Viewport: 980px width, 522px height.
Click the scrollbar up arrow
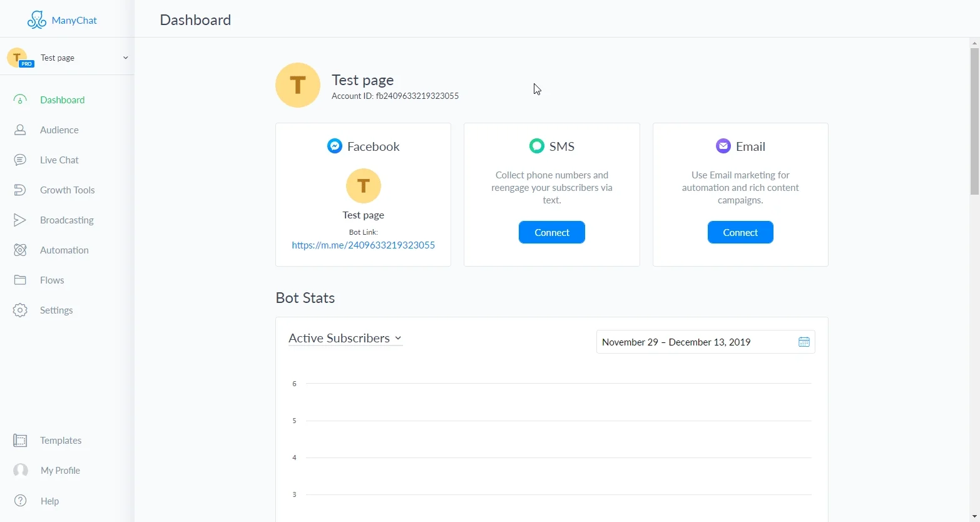pyautogui.click(x=974, y=43)
